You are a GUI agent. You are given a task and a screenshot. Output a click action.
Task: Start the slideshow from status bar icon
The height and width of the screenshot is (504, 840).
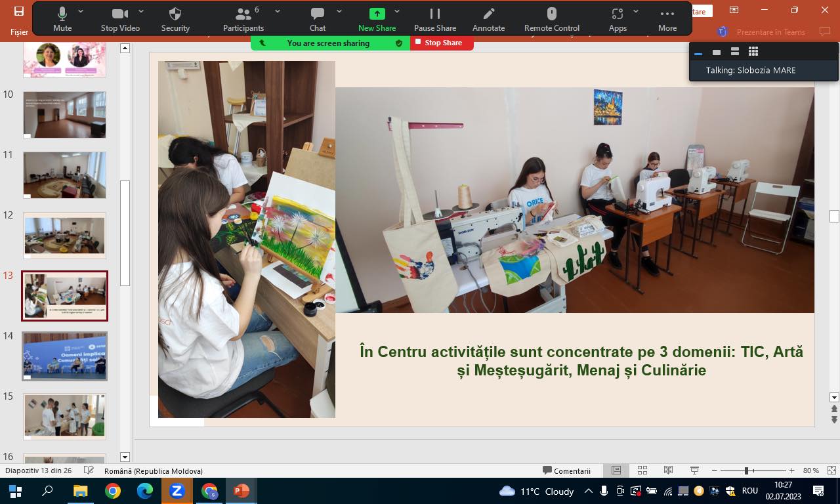[x=694, y=471]
